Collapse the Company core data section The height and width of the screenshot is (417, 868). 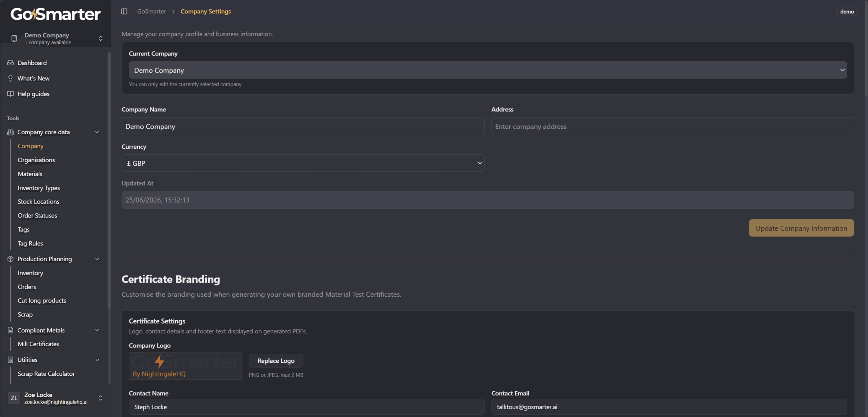tap(97, 132)
